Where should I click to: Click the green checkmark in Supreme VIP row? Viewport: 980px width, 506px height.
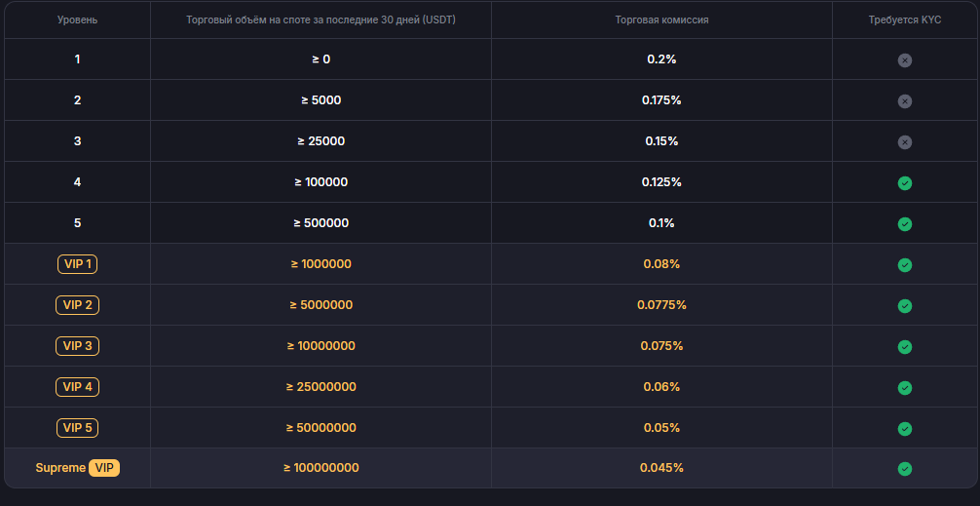[904, 469]
